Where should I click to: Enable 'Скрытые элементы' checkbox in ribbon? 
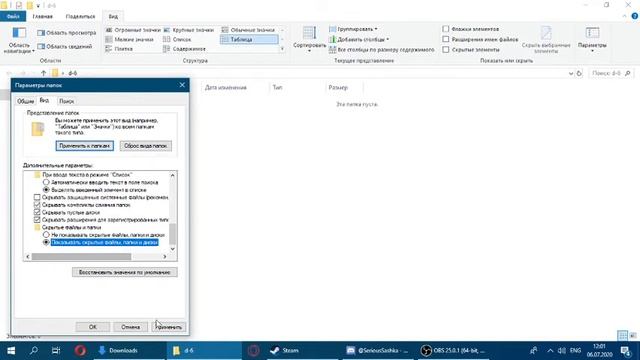[446, 49]
